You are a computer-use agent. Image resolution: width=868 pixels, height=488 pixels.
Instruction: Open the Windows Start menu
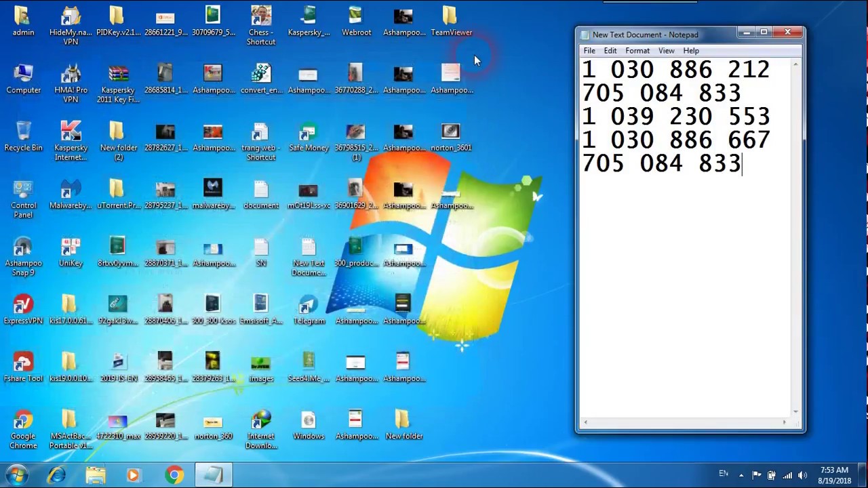pyautogui.click(x=16, y=475)
